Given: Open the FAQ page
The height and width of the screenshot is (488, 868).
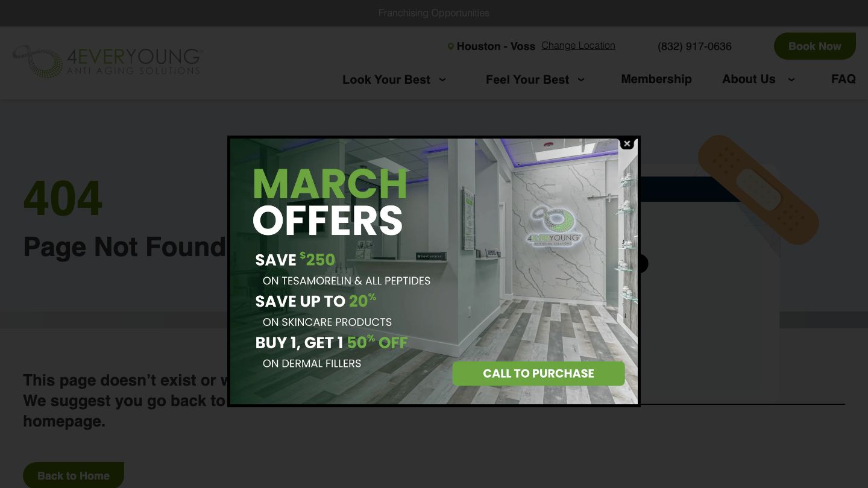Looking at the screenshot, I should (x=843, y=79).
